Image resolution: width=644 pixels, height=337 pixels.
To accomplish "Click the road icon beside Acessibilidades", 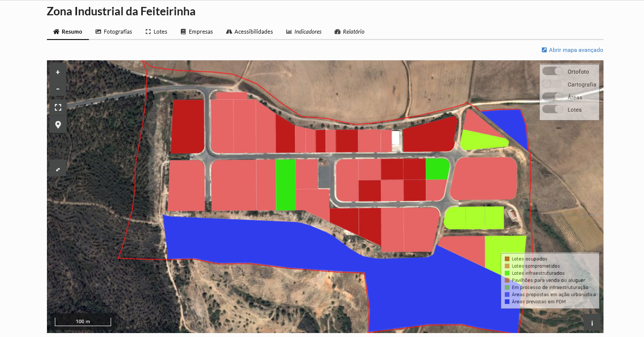I will (229, 32).
